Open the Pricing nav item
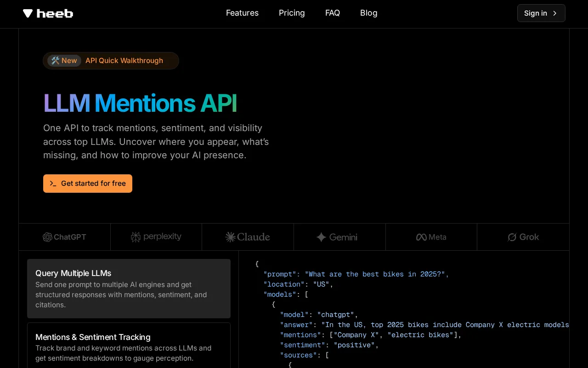Screen dimensions: 588x368 click(292, 13)
